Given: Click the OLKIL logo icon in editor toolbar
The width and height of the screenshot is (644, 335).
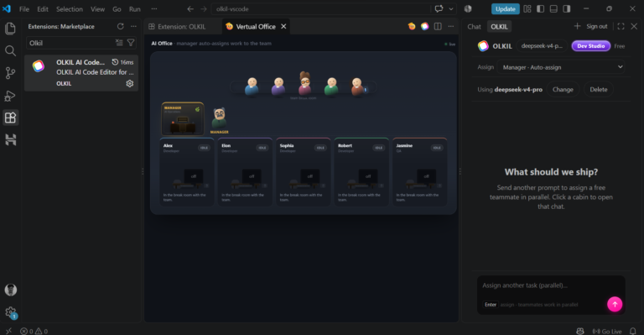Looking at the screenshot, I should pos(424,26).
